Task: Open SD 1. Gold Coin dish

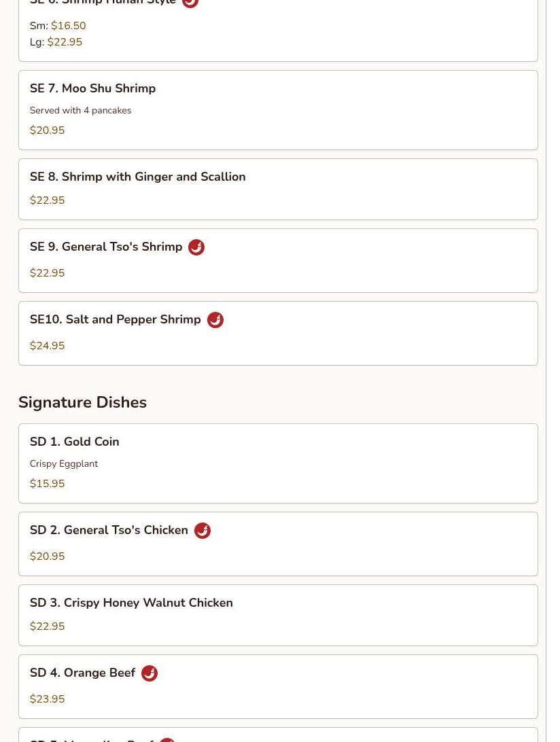Action: (74, 442)
